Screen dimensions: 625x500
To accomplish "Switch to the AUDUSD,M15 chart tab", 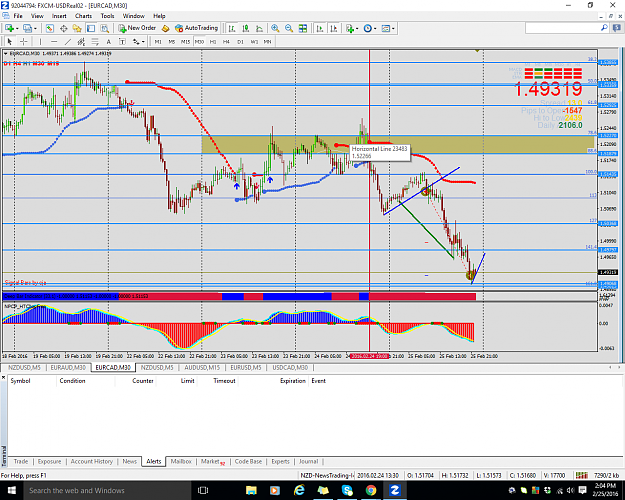I will [x=202, y=368].
